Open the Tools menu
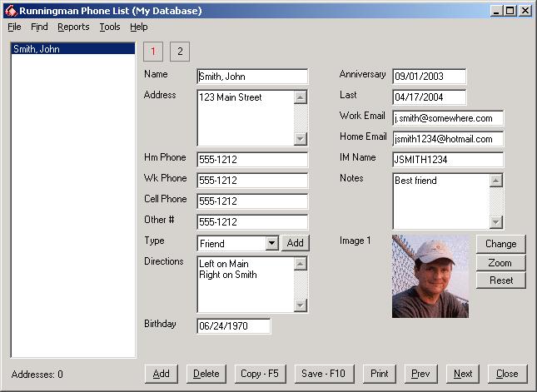The width and height of the screenshot is (537, 392). click(x=109, y=27)
